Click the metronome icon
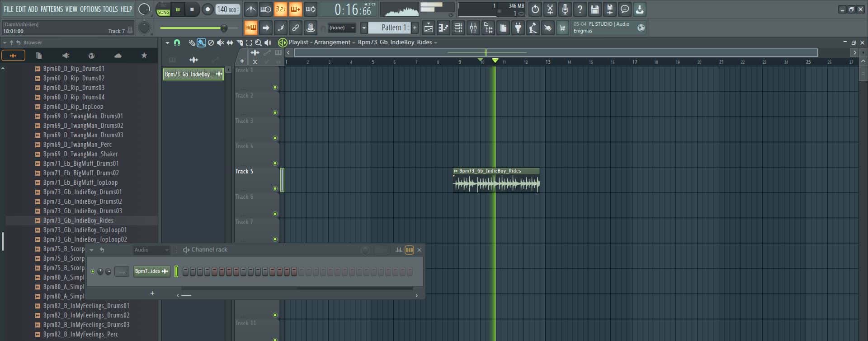This screenshot has height=341, width=868. (x=251, y=9)
